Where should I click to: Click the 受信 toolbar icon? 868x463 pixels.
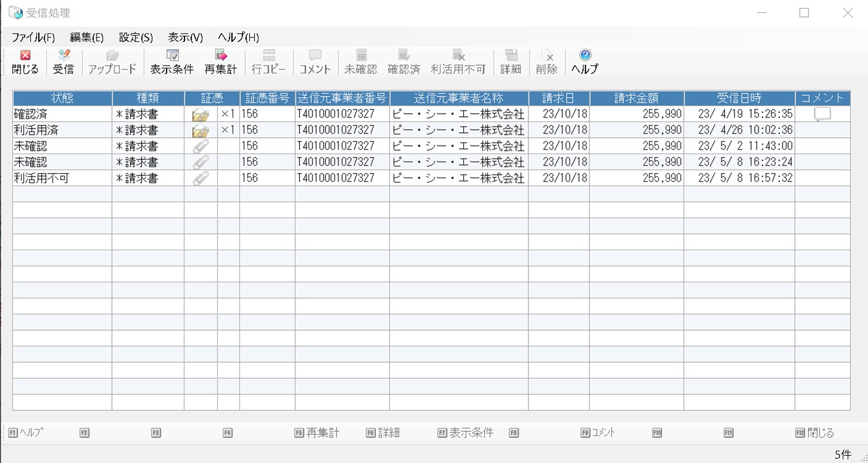(63, 56)
